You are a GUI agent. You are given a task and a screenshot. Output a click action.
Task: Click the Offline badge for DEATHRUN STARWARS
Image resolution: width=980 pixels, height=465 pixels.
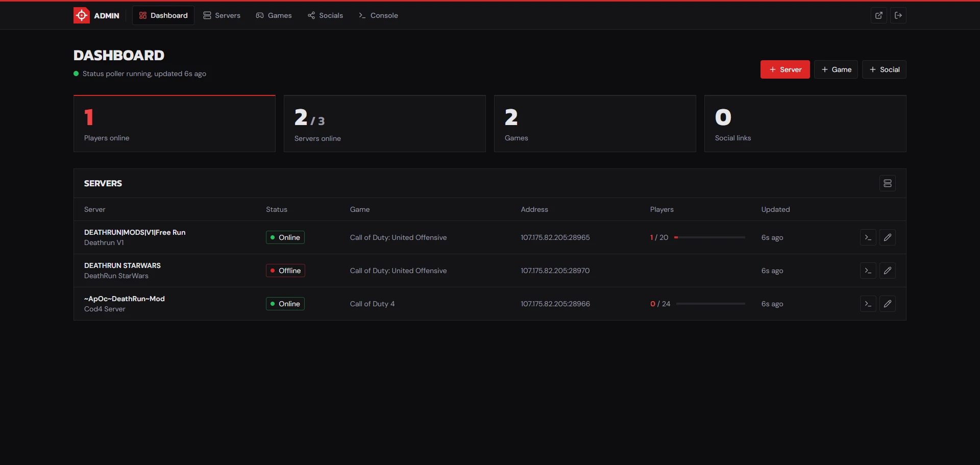285,271
